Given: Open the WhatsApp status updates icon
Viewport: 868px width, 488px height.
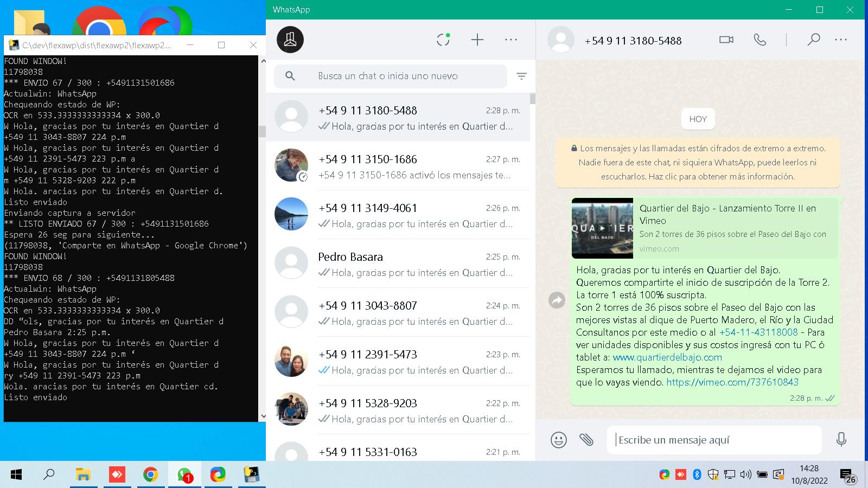Looking at the screenshot, I should coord(443,40).
